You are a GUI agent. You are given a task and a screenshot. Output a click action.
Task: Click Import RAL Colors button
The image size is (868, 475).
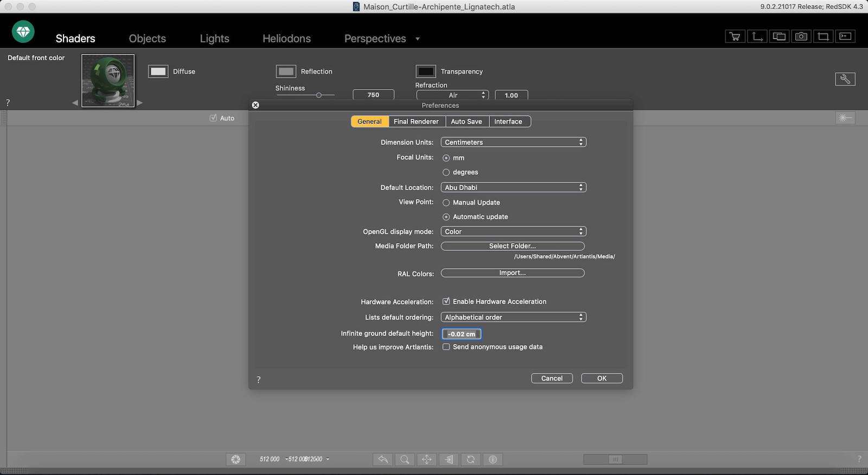click(513, 273)
